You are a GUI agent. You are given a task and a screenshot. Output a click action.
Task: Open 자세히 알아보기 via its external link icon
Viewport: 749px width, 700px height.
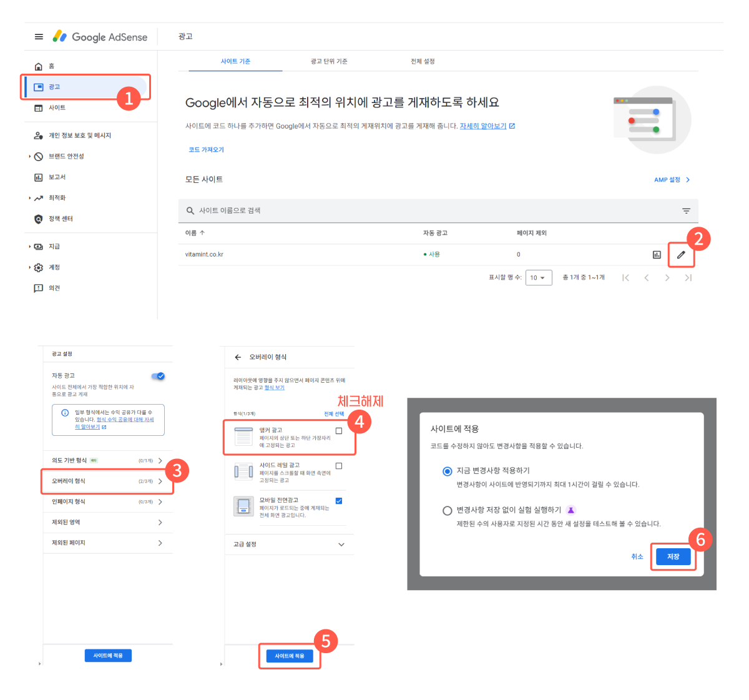click(x=512, y=126)
